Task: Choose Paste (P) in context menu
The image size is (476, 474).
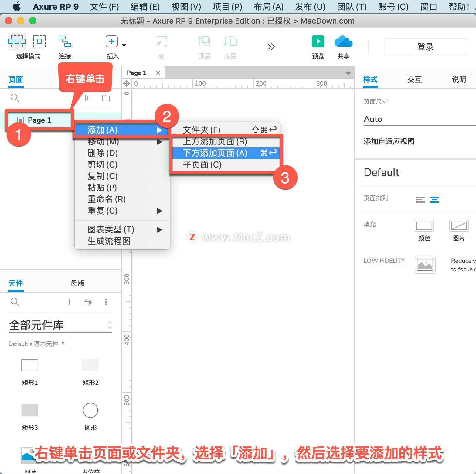Action: [x=122, y=188]
